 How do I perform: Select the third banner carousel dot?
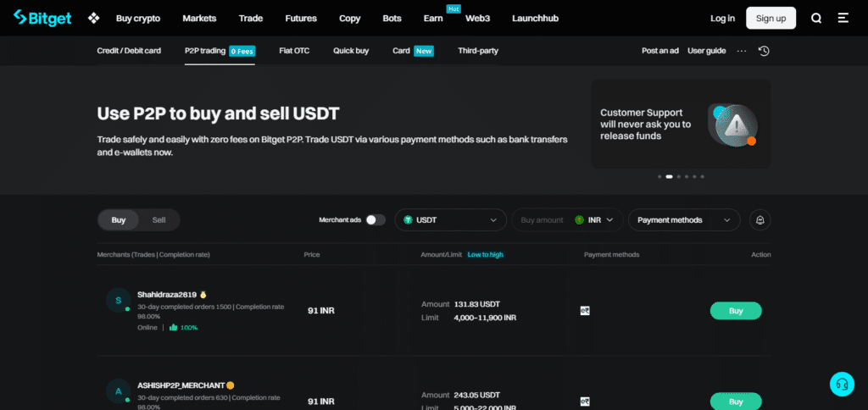[679, 176]
